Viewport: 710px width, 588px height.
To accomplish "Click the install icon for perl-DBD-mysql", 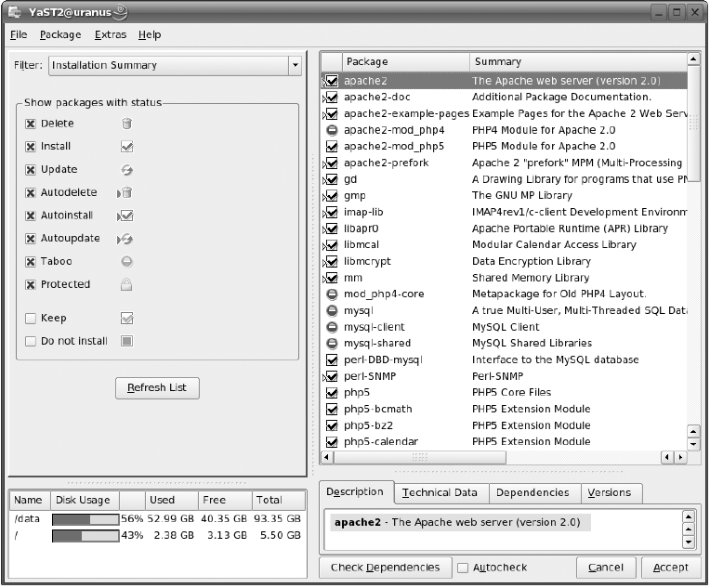I will (332, 360).
